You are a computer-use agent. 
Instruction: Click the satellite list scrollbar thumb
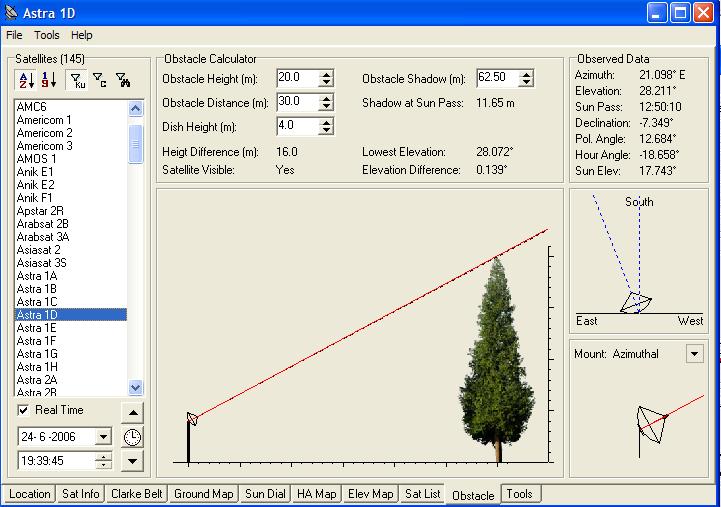(136, 144)
